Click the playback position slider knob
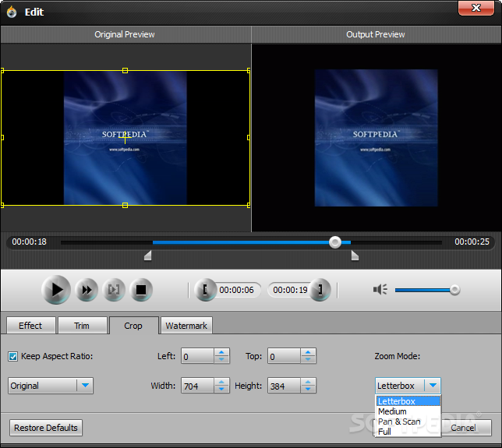Screen dimensions: 502x448 tap(335, 242)
